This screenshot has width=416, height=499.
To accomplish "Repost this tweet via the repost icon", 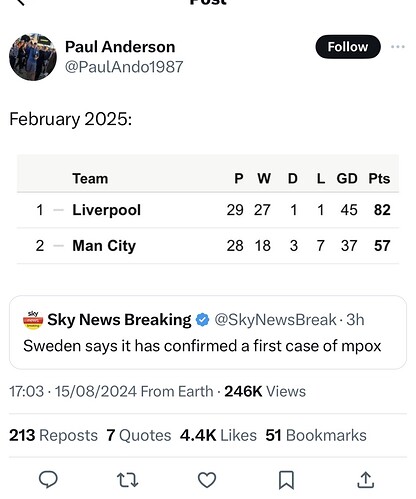I will tap(128, 480).
